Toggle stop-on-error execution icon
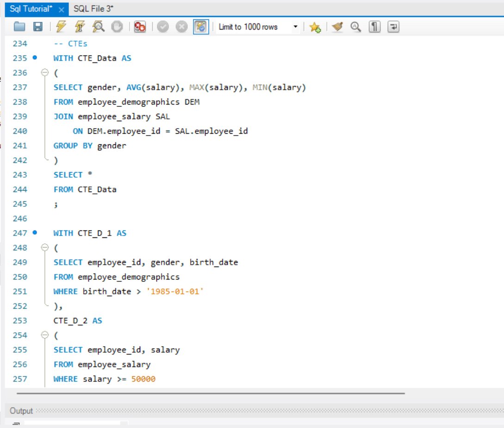 (140, 27)
